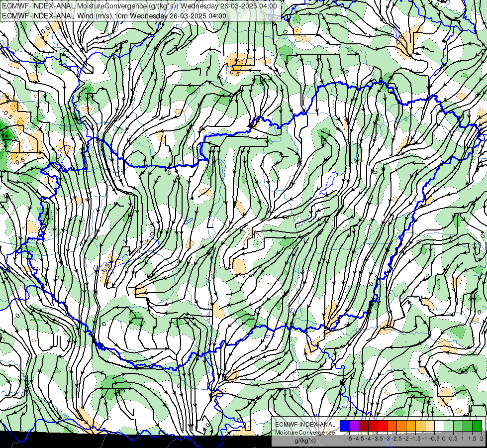Image resolution: width=487 pixels, height=448 pixels.
Task: Click the '-2' legend tick label
Action: pyautogui.click(x=406, y=439)
